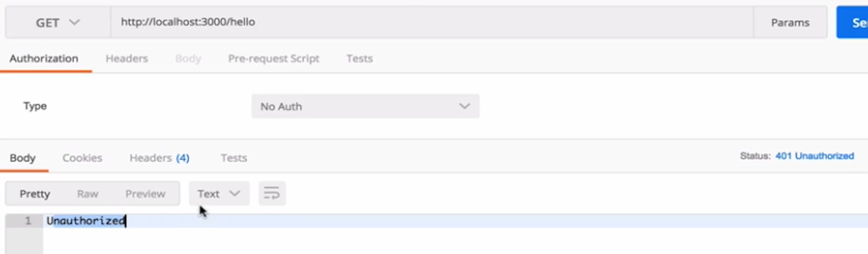Click the Params button
This screenshot has height=254, width=868.
click(790, 23)
